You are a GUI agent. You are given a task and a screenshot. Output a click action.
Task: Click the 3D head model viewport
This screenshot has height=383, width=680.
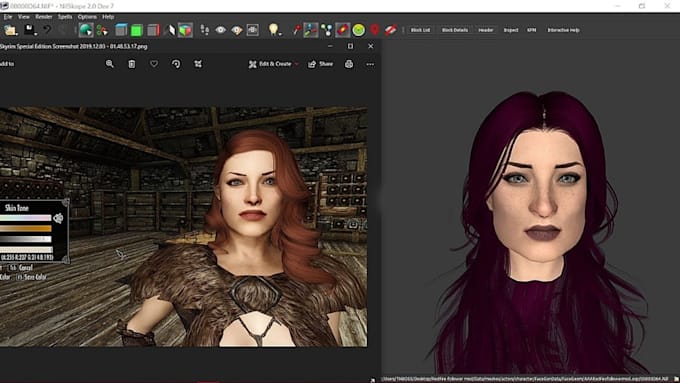pyautogui.click(x=531, y=208)
